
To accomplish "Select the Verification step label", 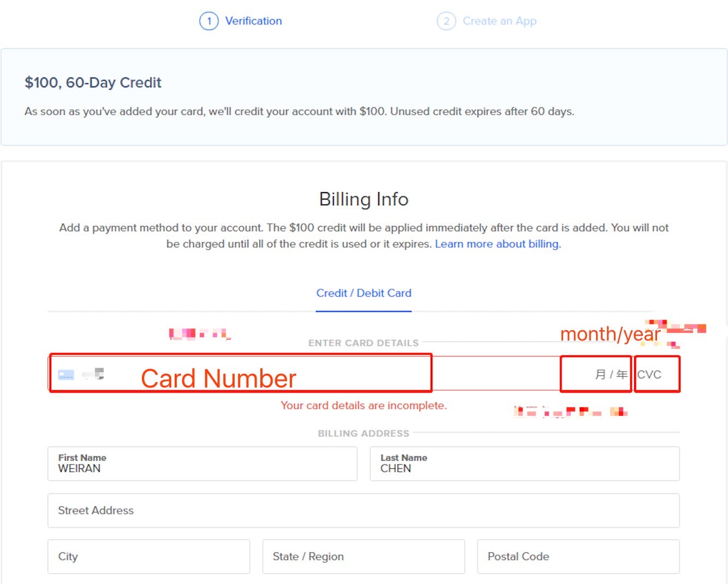I will tap(254, 21).
